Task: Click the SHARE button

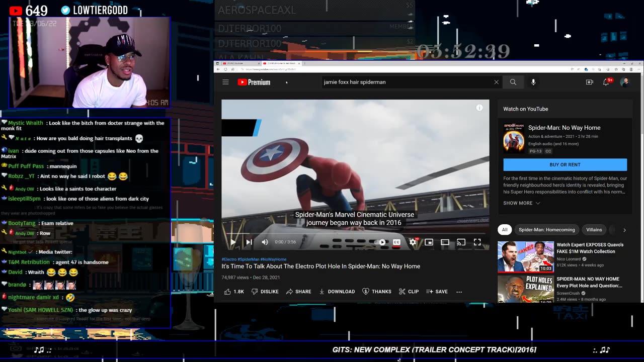Action: (x=298, y=292)
